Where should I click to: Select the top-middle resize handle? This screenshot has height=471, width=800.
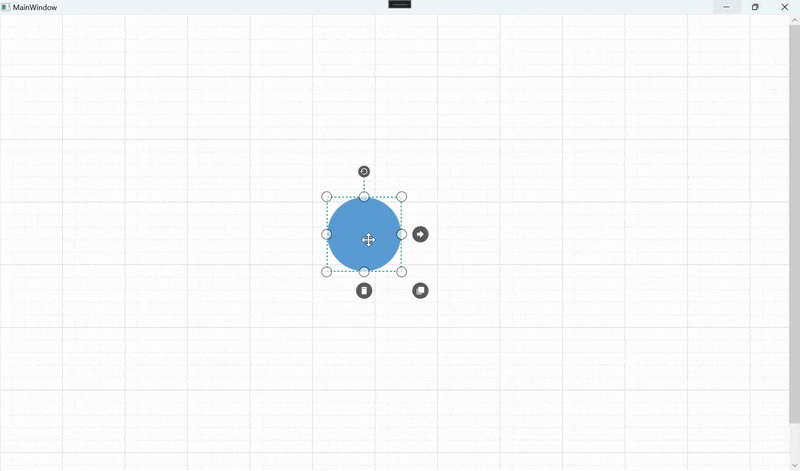pos(364,197)
